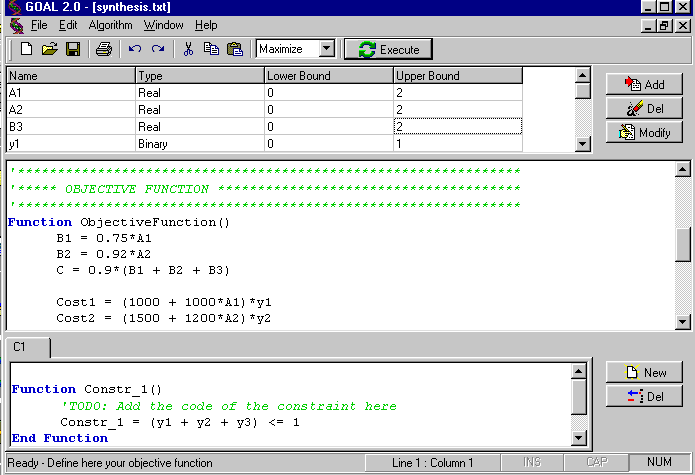Open the Edit menu

point(68,25)
